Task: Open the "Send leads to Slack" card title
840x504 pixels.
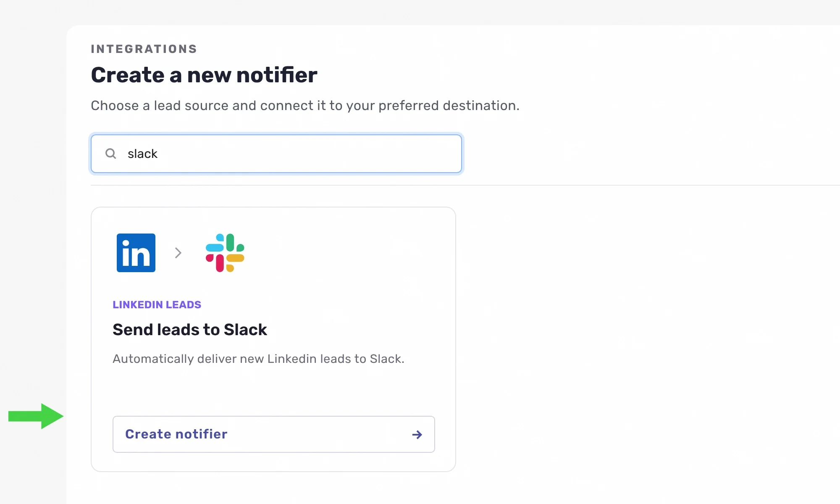Action: click(190, 330)
